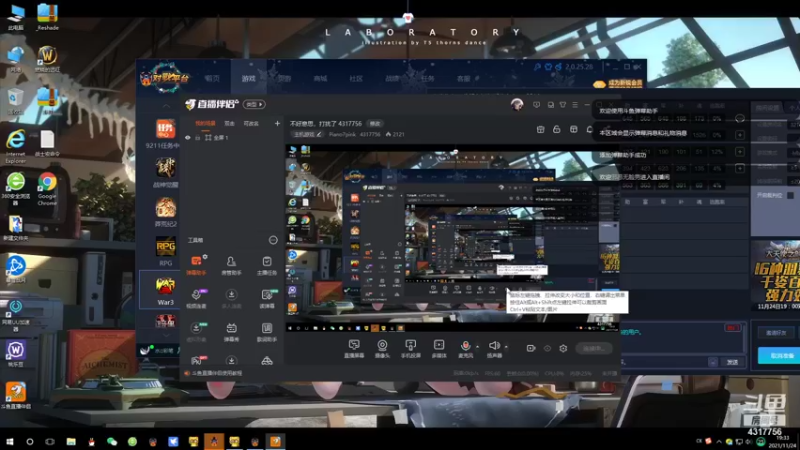Image resolution: width=800 pixels, height=450 pixels.
Task: Click the bell notification icon above preview
Action: click(590, 130)
